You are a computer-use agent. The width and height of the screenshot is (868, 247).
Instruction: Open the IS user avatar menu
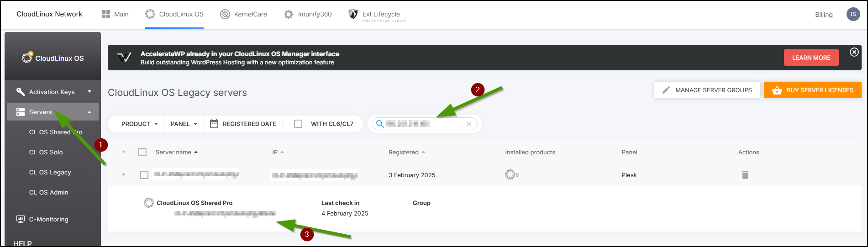pos(853,14)
